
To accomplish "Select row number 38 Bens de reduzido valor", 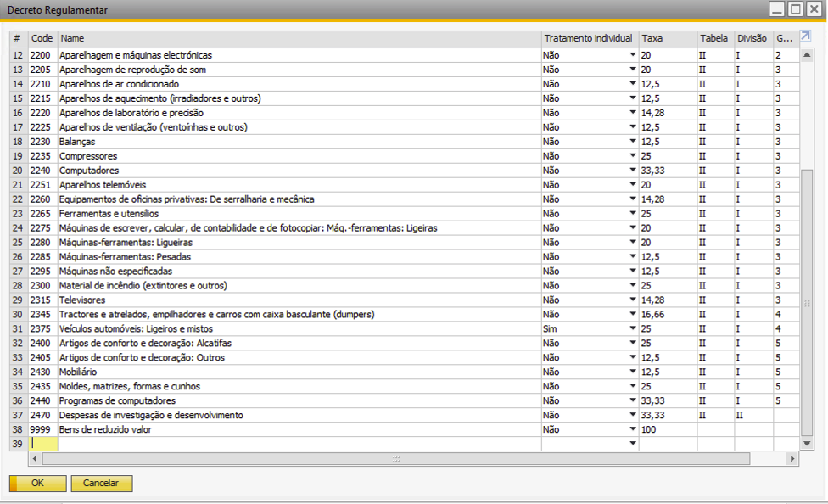I will click(x=18, y=429).
